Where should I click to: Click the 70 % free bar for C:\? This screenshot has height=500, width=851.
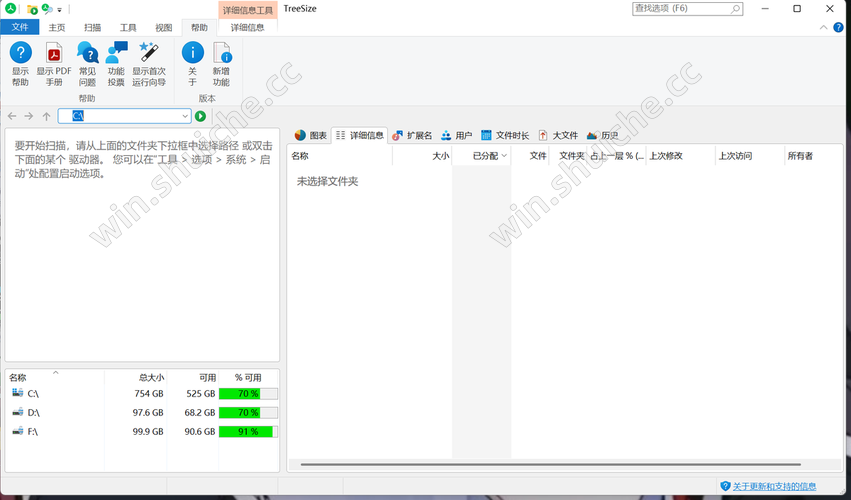(249, 394)
